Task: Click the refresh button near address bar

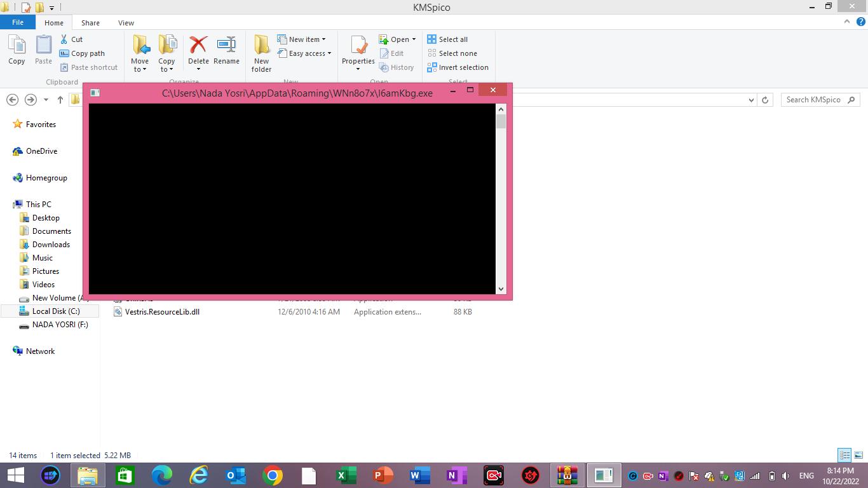Action: click(765, 100)
